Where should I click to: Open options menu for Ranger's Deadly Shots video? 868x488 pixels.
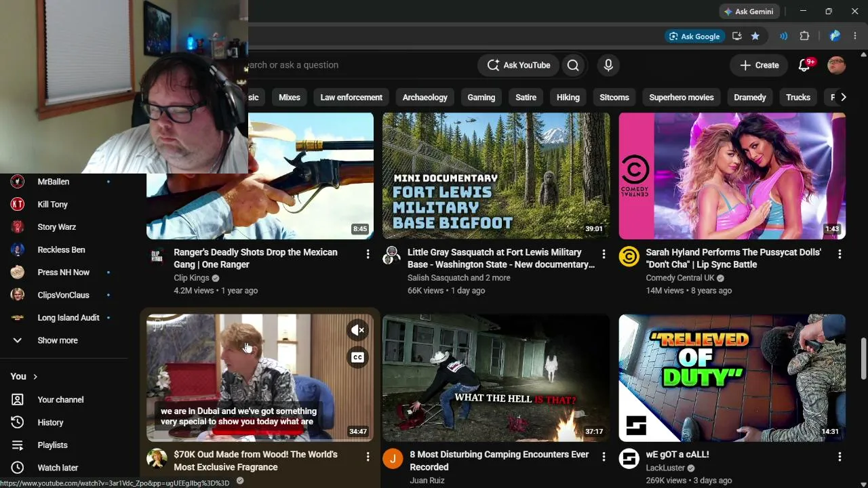[x=368, y=254]
